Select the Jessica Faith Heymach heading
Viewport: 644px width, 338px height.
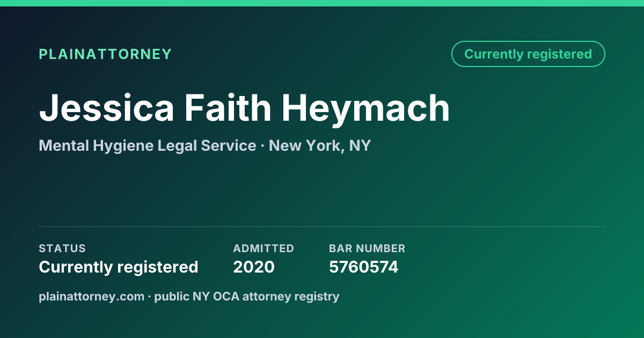(x=244, y=109)
